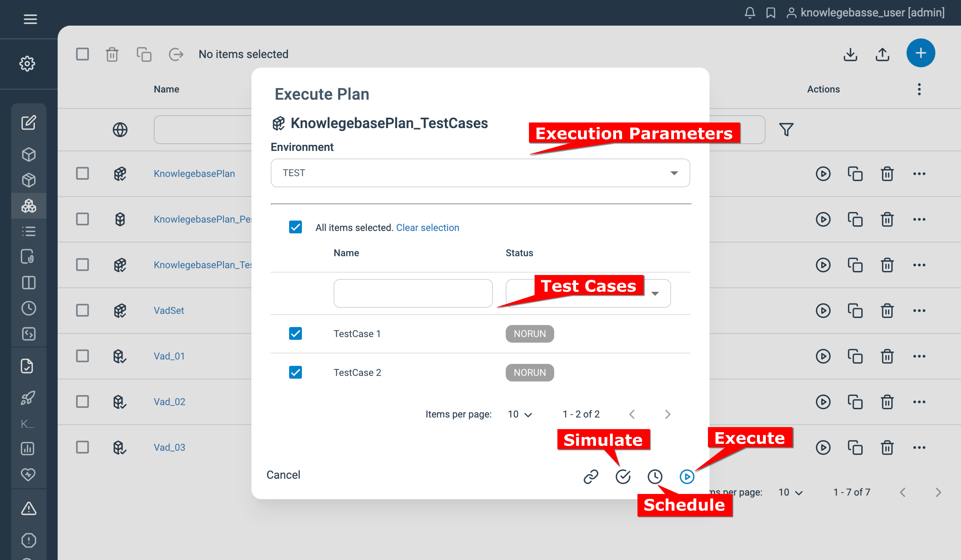Image resolution: width=961 pixels, height=560 pixels.
Task: Click the Schedule clock icon in the dialog
Action: [655, 476]
